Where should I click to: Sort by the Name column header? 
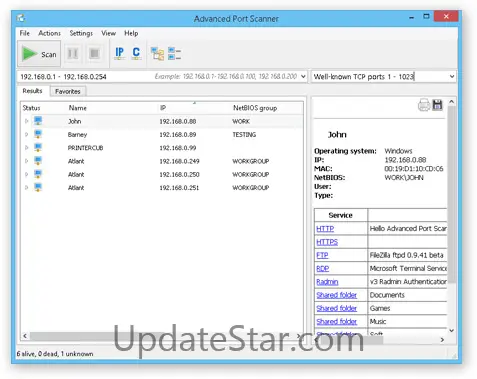tap(78, 108)
